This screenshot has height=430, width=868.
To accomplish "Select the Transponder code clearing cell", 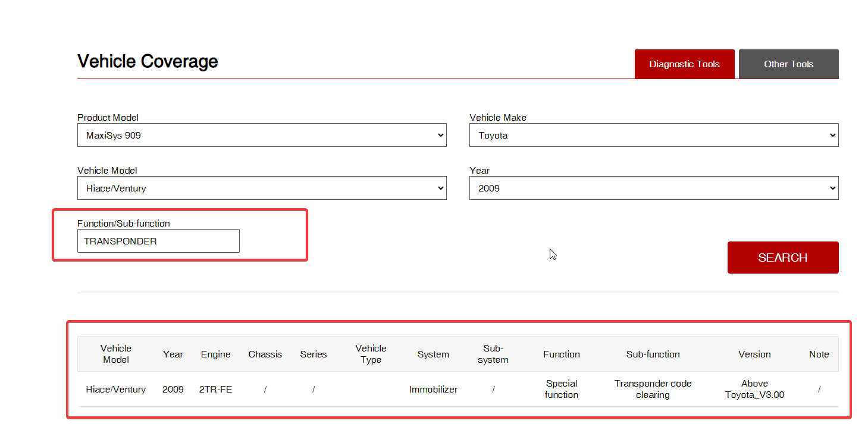I will 653,389.
